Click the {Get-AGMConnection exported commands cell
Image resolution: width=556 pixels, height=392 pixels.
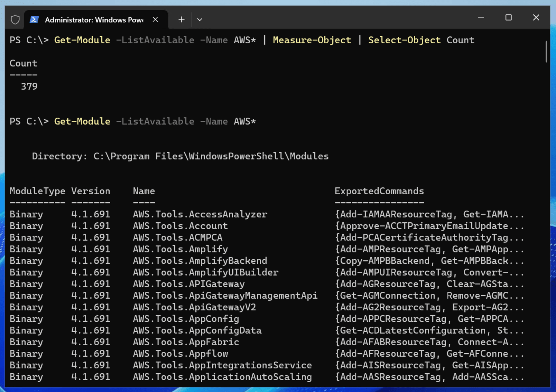429,296
